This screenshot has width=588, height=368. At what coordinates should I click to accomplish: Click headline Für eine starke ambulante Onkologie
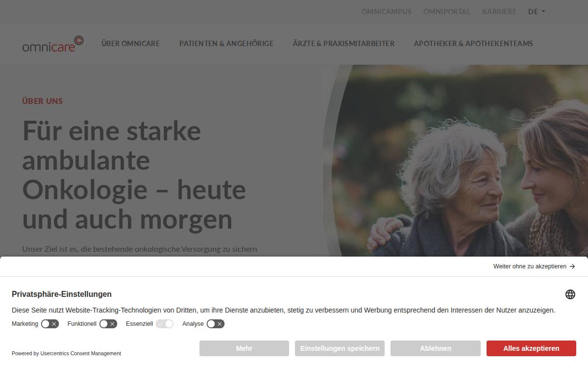tap(134, 175)
